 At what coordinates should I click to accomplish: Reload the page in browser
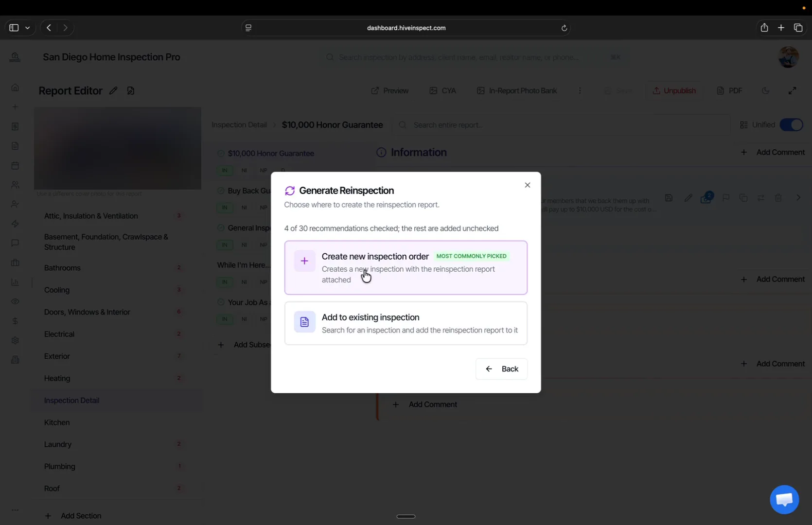[564, 28]
